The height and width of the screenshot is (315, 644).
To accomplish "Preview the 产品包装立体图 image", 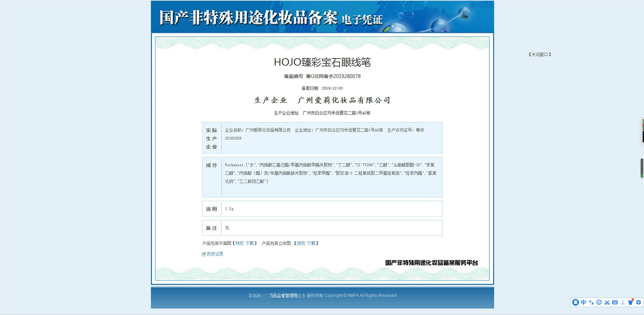I will tap(301, 243).
